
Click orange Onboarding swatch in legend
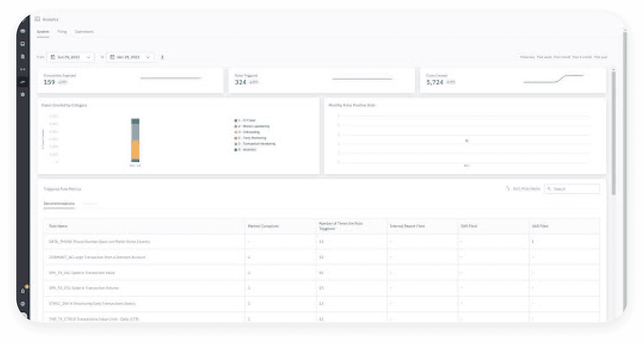coord(236,132)
